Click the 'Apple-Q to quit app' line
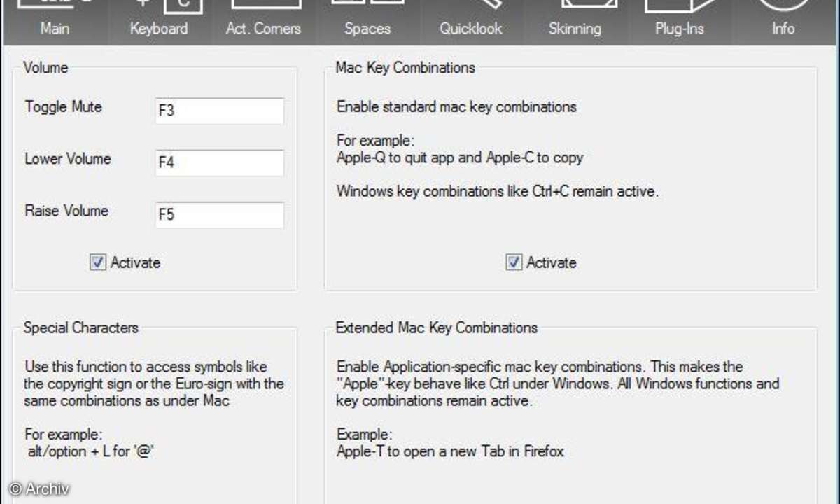This screenshot has width=840, height=504. coord(460,157)
